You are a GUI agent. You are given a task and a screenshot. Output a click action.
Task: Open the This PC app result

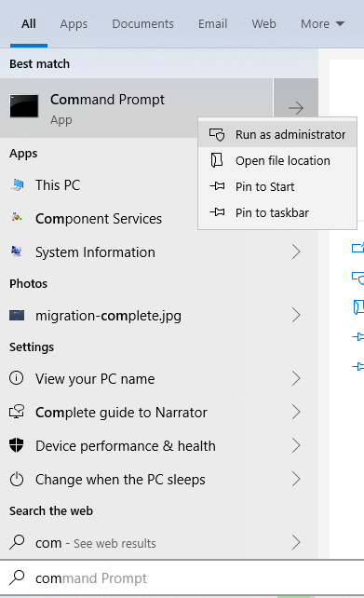(99, 185)
